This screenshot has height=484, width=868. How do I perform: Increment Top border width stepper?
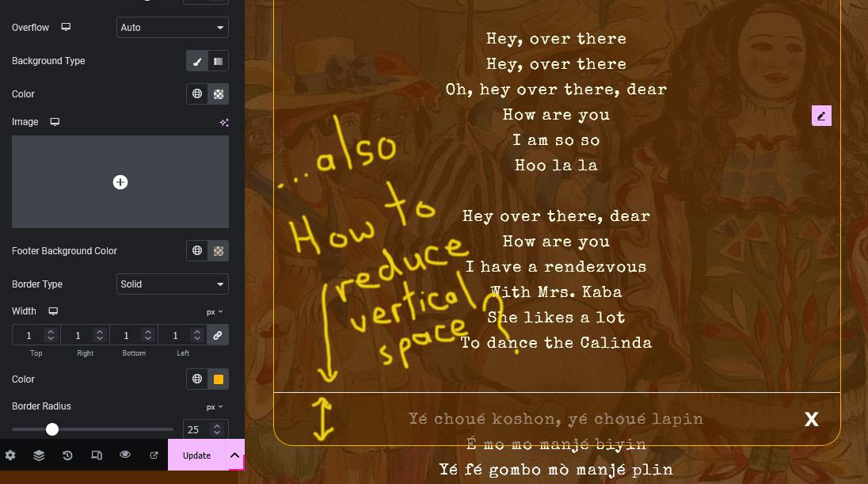coord(51,332)
